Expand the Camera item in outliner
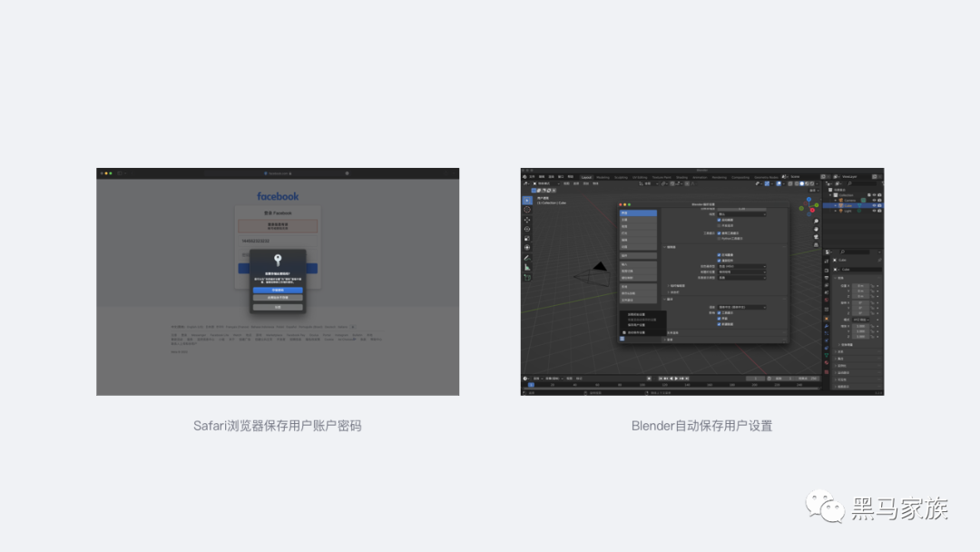Image resolution: width=980 pixels, height=552 pixels. pos(836,200)
